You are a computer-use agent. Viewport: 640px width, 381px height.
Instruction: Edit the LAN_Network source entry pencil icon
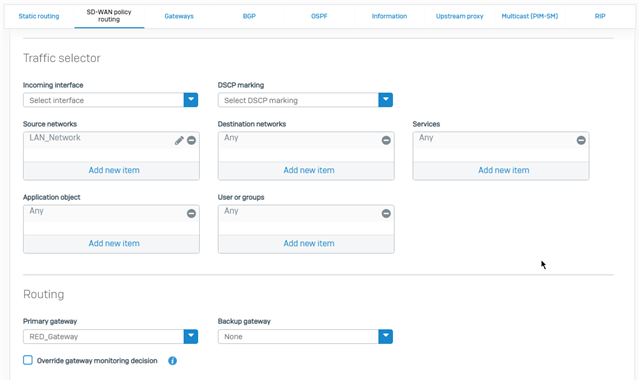coord(179,140)
